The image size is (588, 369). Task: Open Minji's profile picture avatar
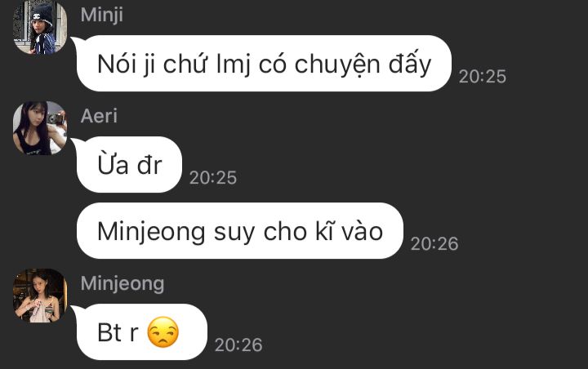click(x=40, y=28)
